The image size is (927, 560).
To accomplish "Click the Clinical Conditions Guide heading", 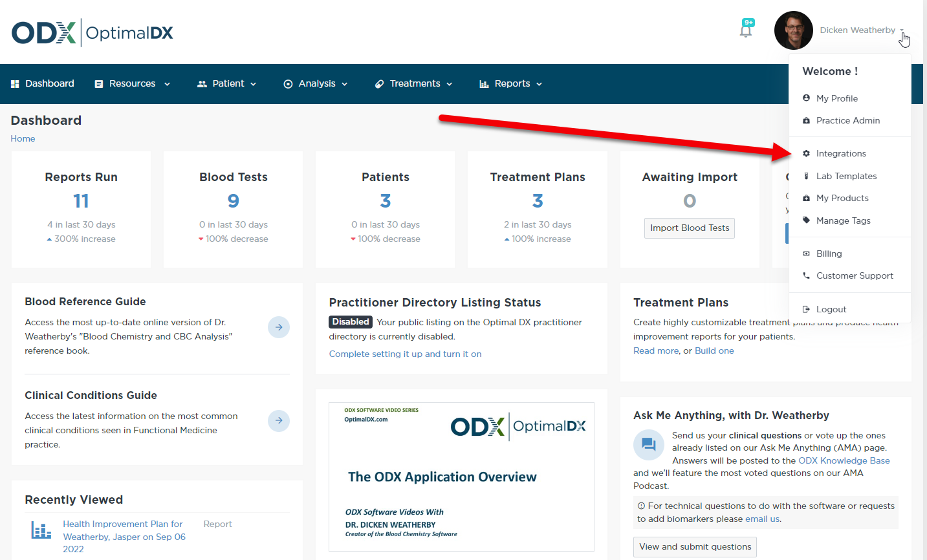I will pyautogui.click(x=91, y=395).
